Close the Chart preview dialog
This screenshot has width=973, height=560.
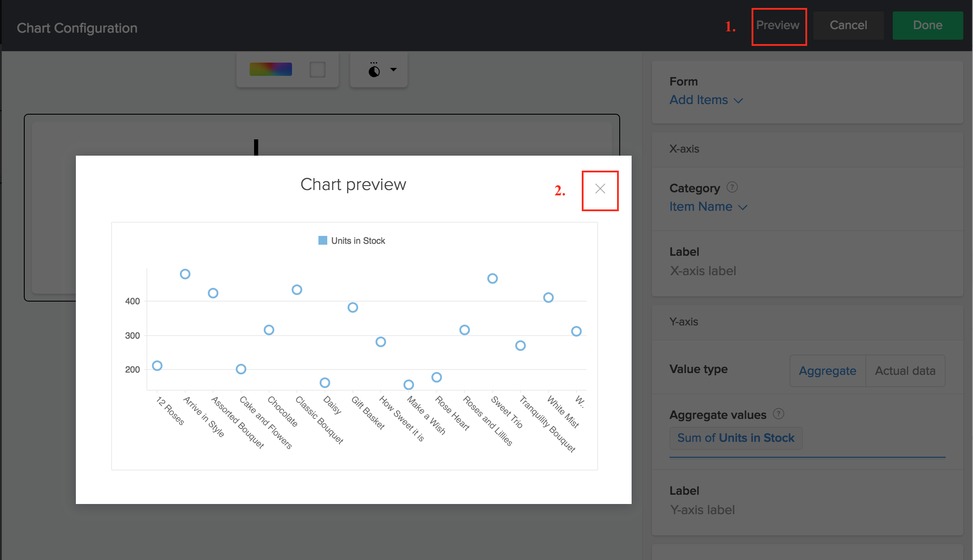coord(600,189)
